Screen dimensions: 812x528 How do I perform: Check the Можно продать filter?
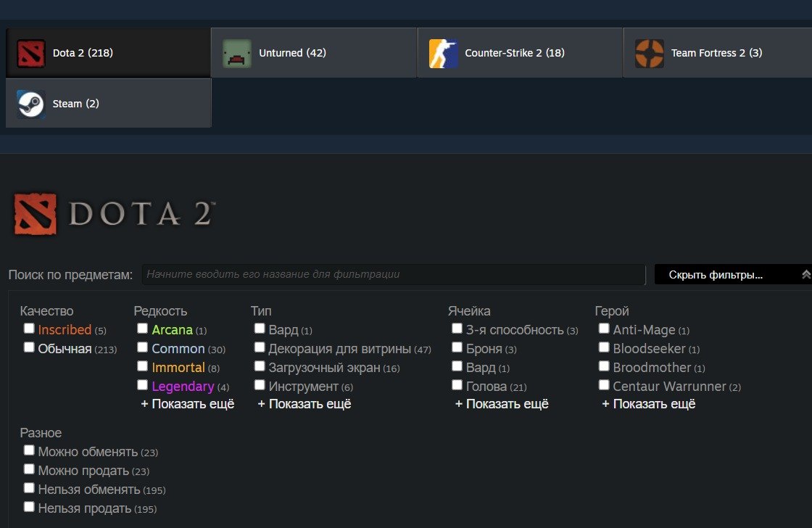(x=29, y=469)
